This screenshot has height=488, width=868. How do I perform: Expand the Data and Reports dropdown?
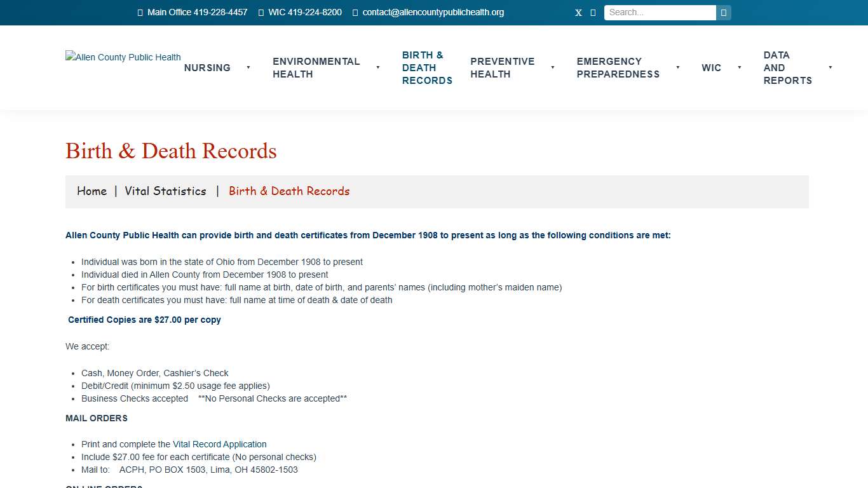pyautogui.click(x=830, y=68)
